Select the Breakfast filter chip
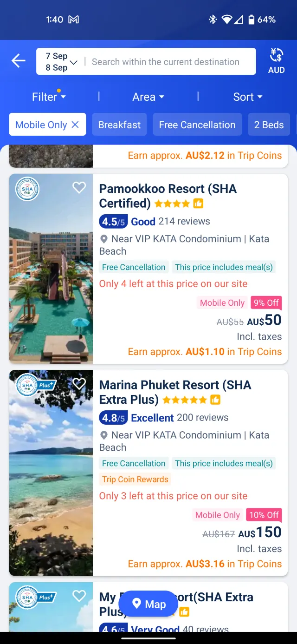 (x=119, y=125)
